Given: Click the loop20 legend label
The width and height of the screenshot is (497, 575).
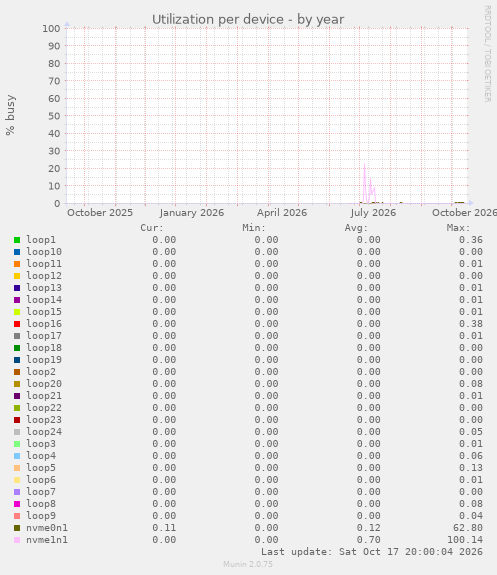Looking at the screenshot, I should pos(44,384).
